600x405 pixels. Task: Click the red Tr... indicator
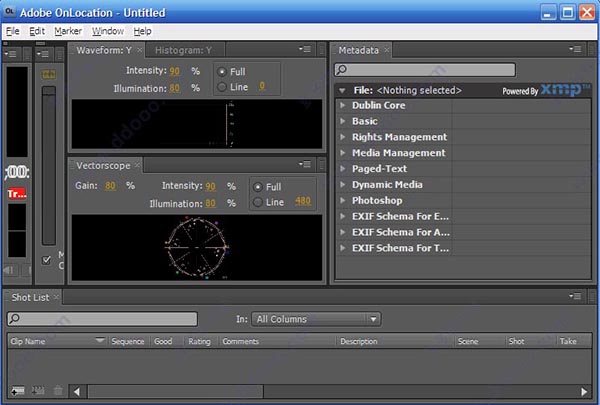[17, 194]
